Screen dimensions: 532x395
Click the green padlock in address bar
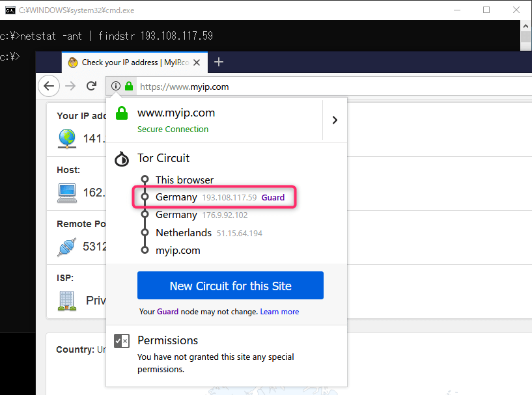[129, 86]
